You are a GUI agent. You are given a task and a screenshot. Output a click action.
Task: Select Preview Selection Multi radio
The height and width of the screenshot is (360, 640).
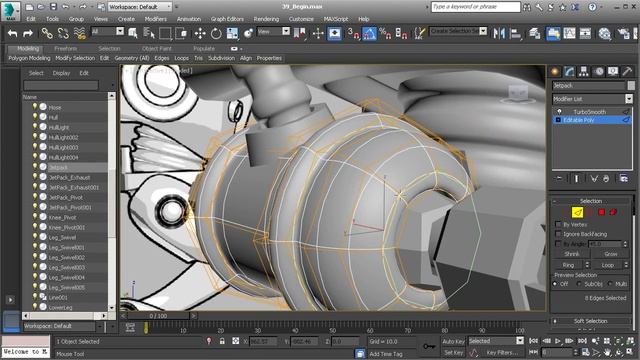[x=610, y=284]
